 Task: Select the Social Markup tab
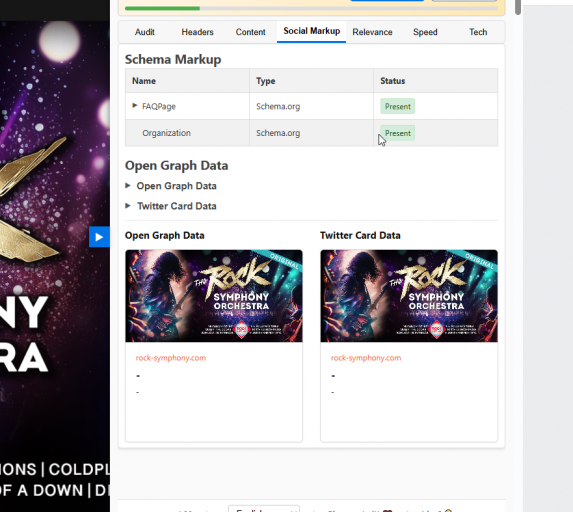[311, 31]
